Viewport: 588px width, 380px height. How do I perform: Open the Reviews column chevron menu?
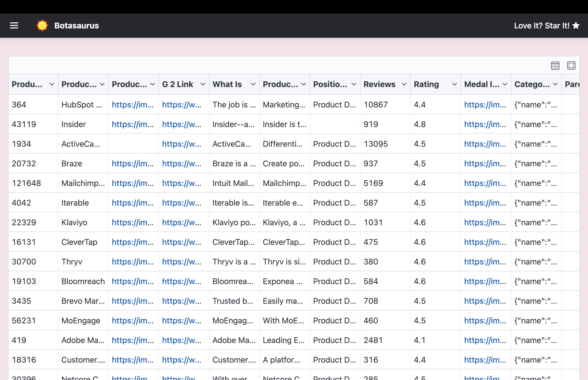404,84
